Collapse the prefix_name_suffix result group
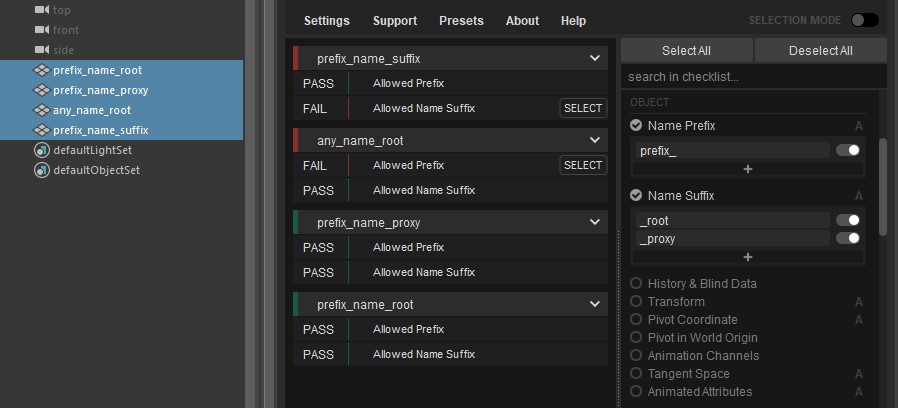 [x=595, y=58]
